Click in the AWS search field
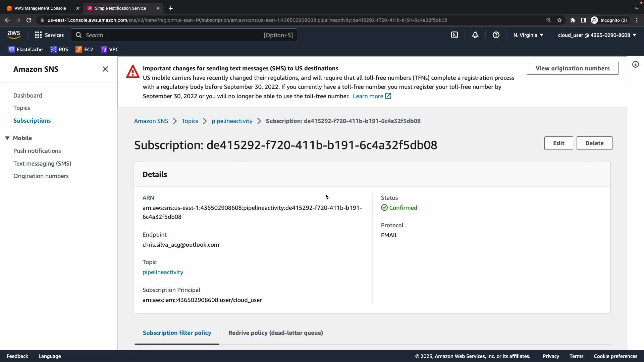The width and height of the screenshot is (644, 362). coord(184,35)
